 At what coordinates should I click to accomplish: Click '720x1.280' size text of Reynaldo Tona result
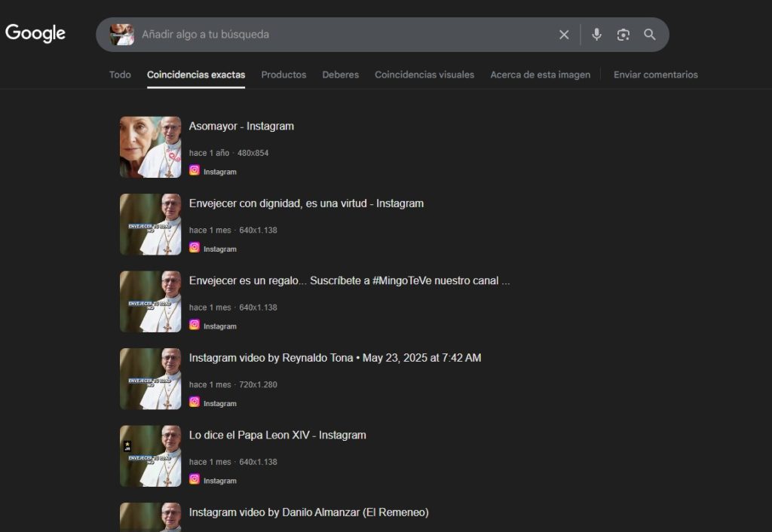coord(258,385)
